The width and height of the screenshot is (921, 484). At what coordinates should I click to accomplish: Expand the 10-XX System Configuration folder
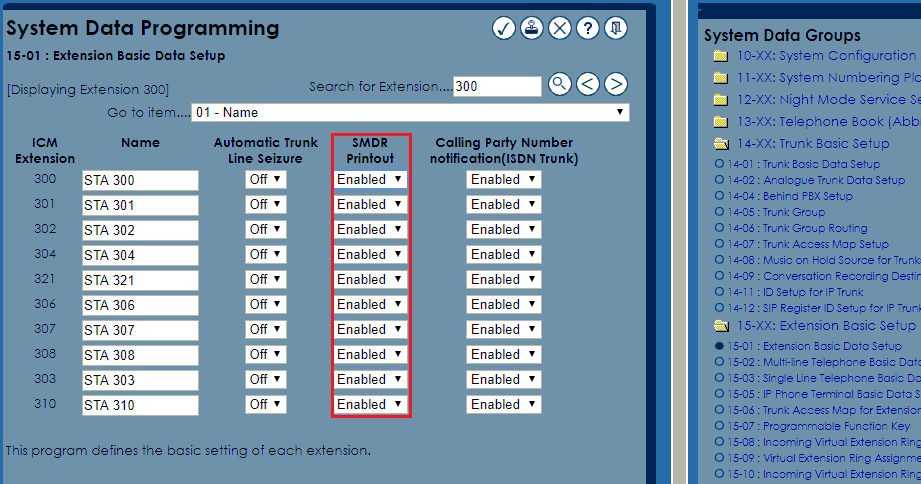[720, 56]
